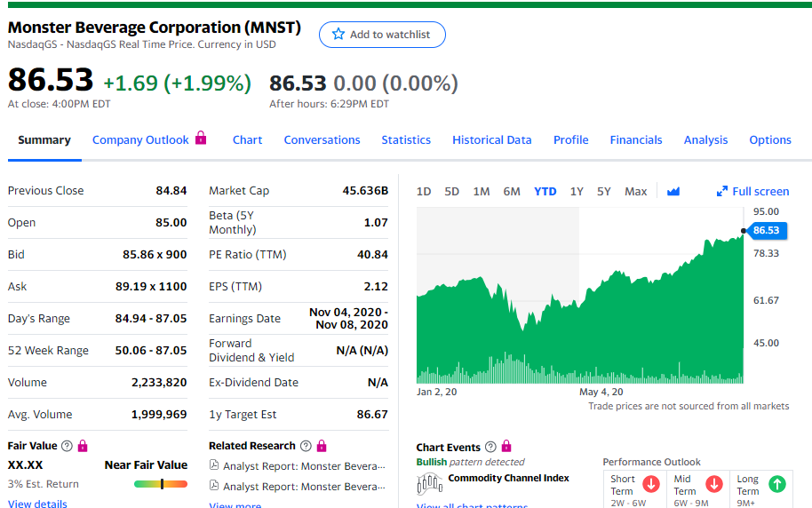
Task: Switch to the Historical Data tab
Action: pyautogui.click(x=491, y=139)
